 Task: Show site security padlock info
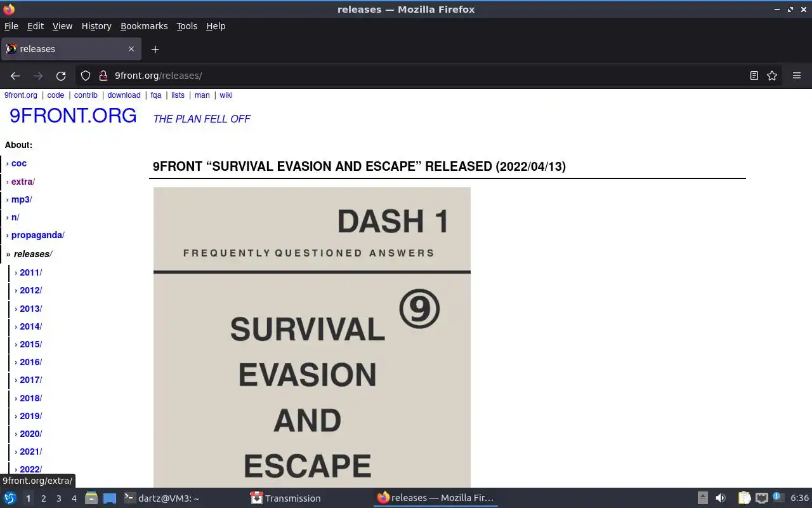click(103, 76)
